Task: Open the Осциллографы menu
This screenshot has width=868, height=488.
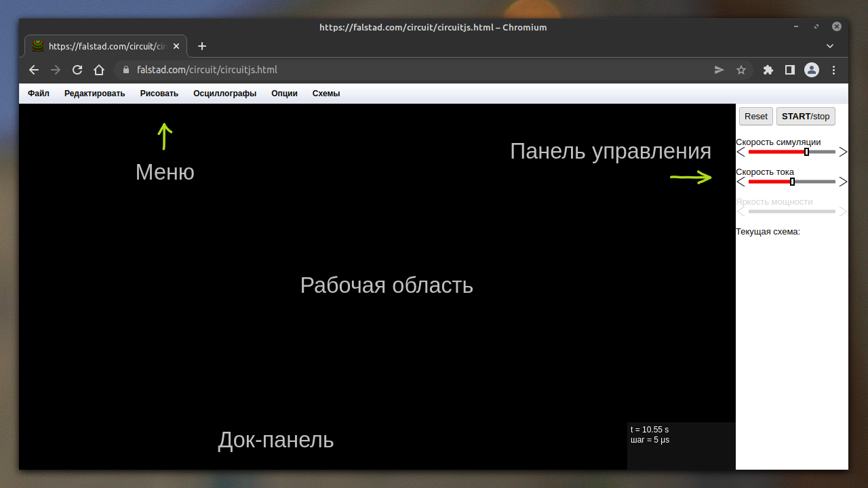Action: pos(224,94)
